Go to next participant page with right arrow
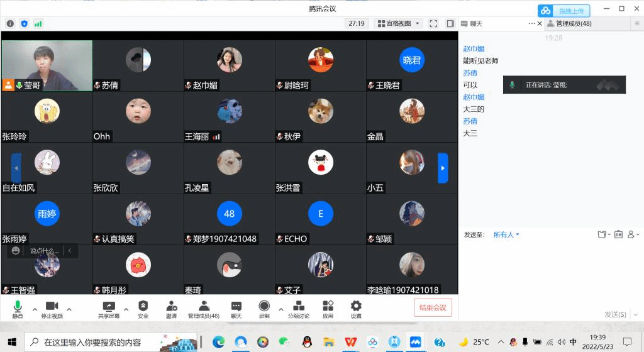The width and height of the screenshot is (644, 352). [443, 168]
